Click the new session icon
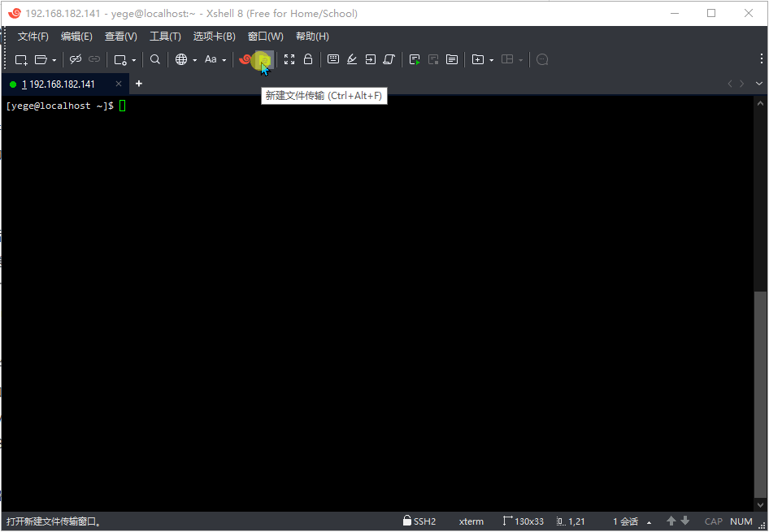 click(20, 59)
